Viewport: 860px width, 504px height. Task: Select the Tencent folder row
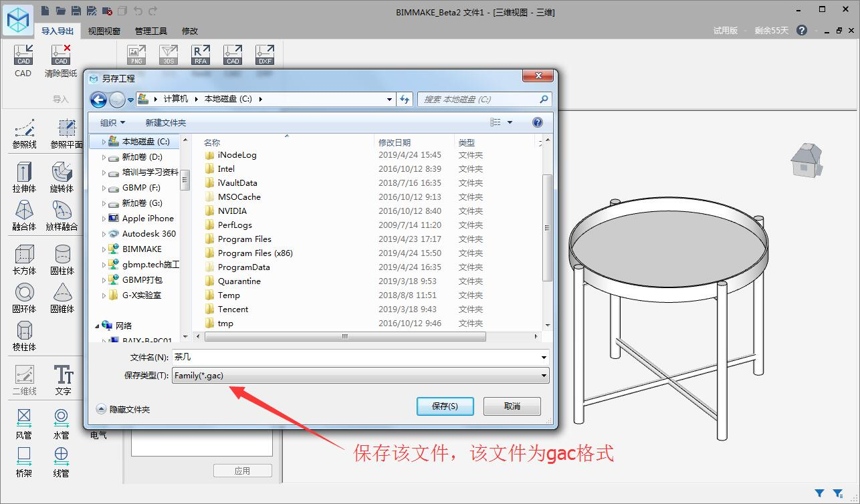(x=233, y=309)
